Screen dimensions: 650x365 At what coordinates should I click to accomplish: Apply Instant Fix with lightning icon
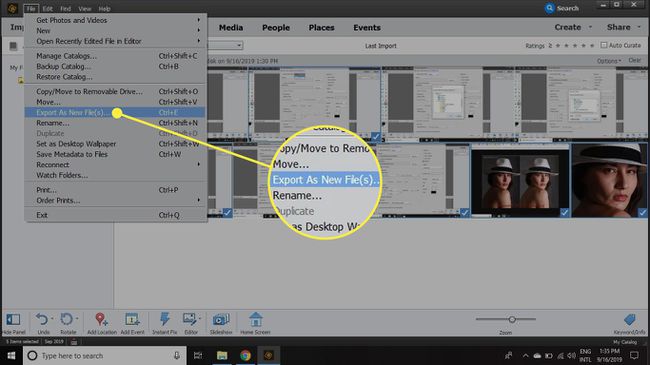[164, 319]
